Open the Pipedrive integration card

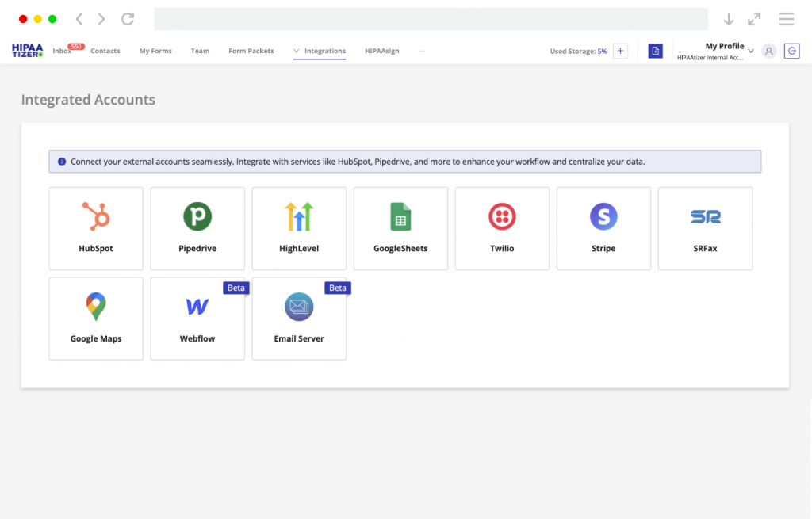click(x=197, y=228)
